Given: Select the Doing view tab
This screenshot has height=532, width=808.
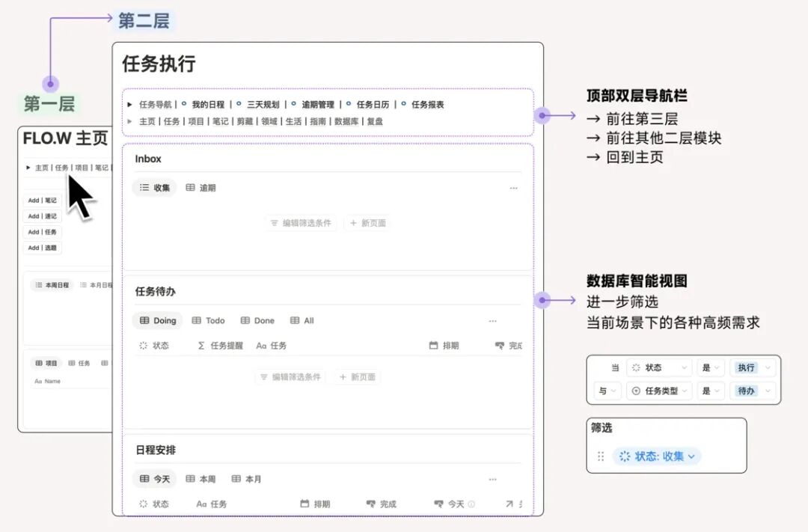Looking at the screenshot, I should coord(158,321).
